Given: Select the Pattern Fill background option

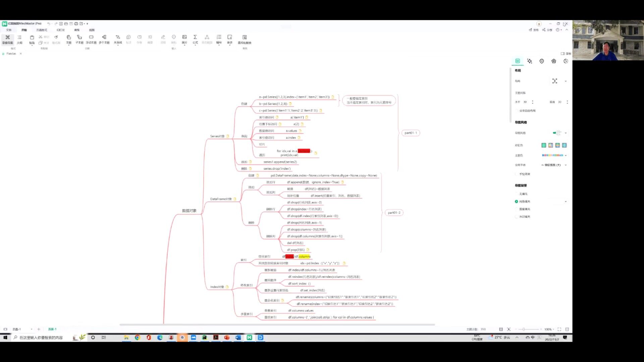Looking at the screenshot, I should (517, 209).
